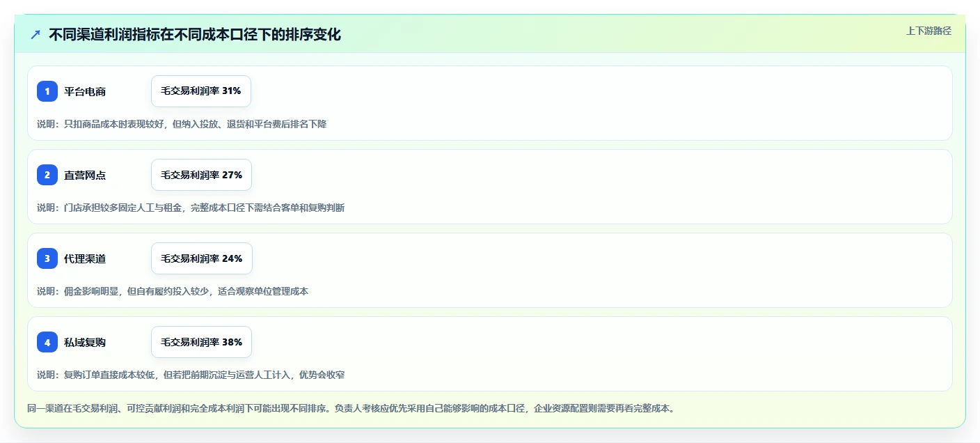The image size is (980, 443).
Task: Select the rank badge 3 for 代理渠道
Action: coord(47,258)
